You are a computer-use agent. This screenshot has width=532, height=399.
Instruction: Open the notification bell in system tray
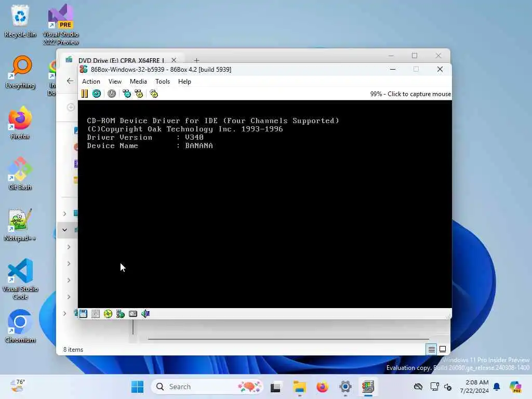coord(497,387)
